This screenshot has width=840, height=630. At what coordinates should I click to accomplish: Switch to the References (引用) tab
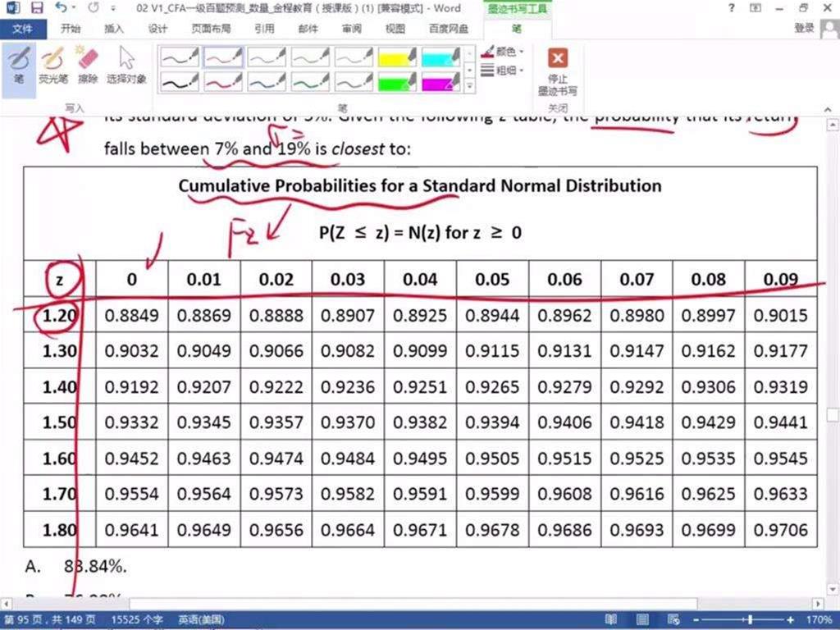click(x=264, y=29)
